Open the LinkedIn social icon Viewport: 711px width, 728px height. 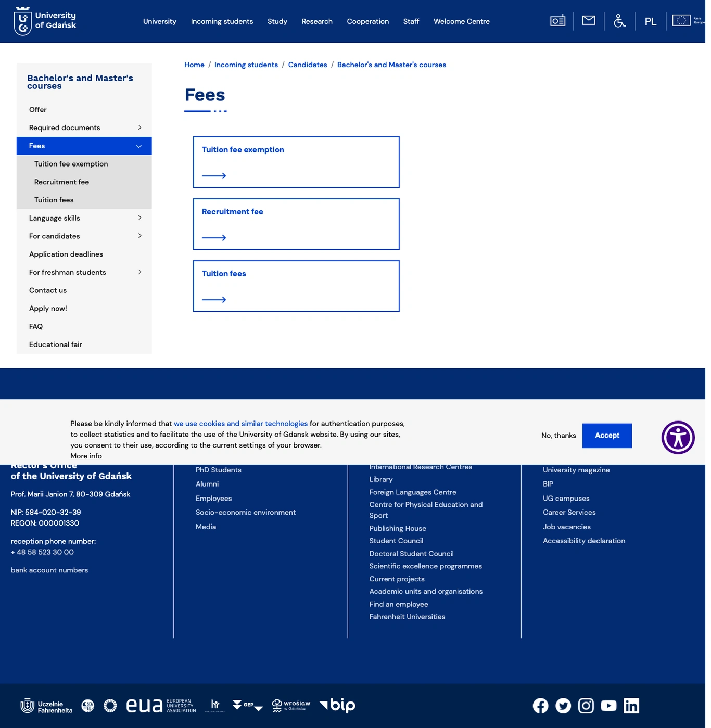pyautogui.click(x=631, y=706)
